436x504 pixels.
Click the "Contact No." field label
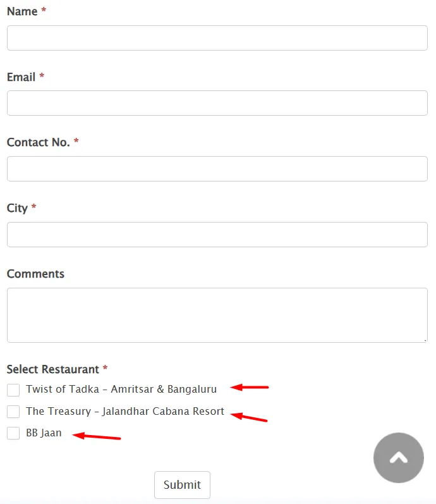39,142
